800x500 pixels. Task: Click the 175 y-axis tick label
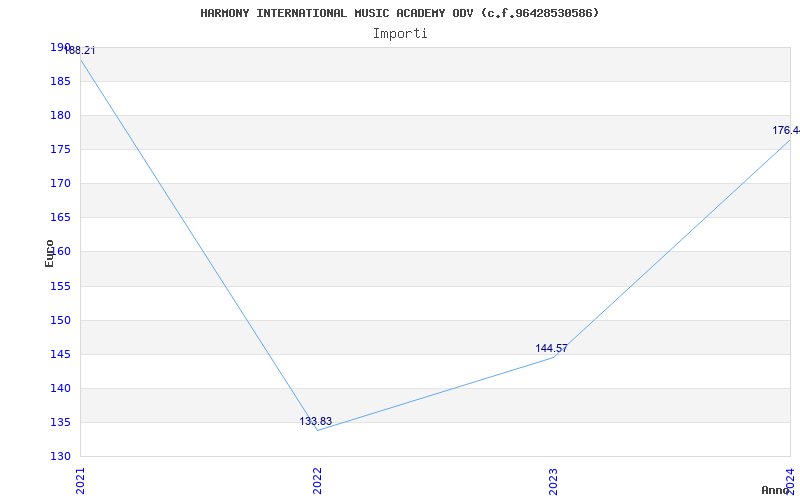[x=60, y=150]
